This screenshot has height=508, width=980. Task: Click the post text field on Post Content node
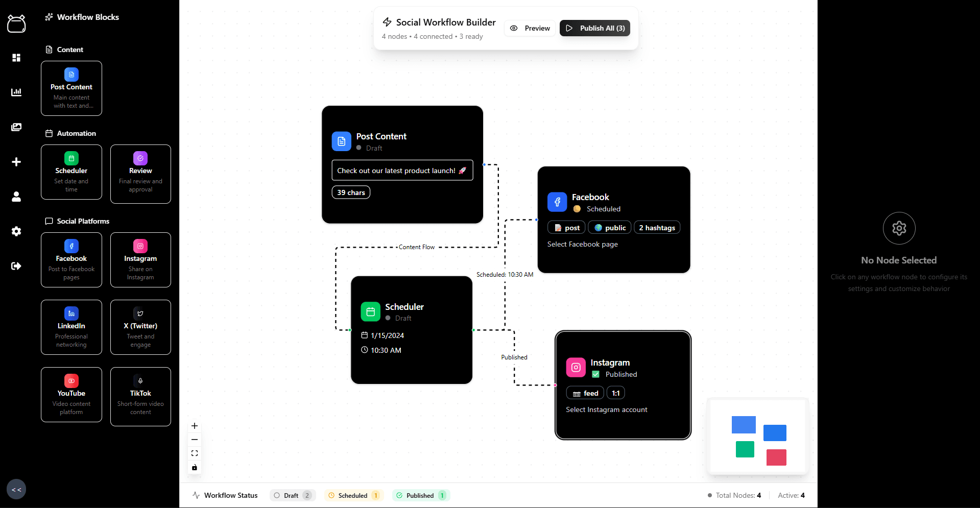pyautogui.click(x=402, y=170)
